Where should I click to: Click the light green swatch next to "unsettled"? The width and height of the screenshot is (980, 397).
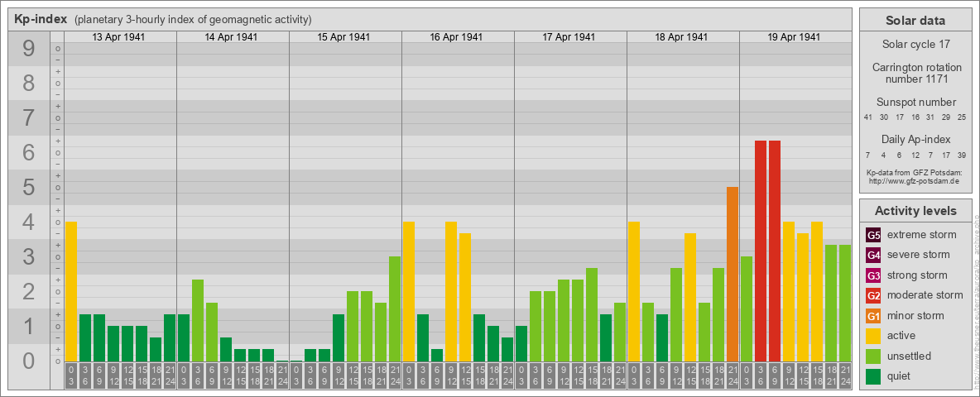pyautogui.click(x=873, y=356)
